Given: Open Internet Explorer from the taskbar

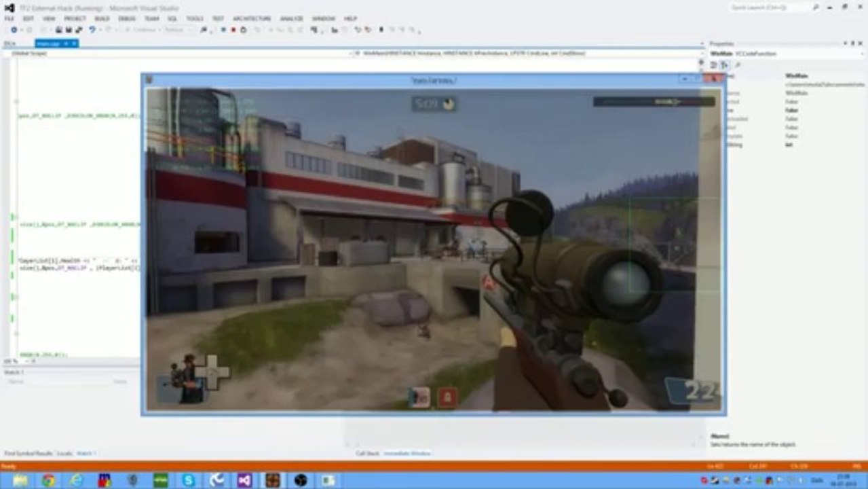Looking at the screenshot, I should click(x=76, y=480).
